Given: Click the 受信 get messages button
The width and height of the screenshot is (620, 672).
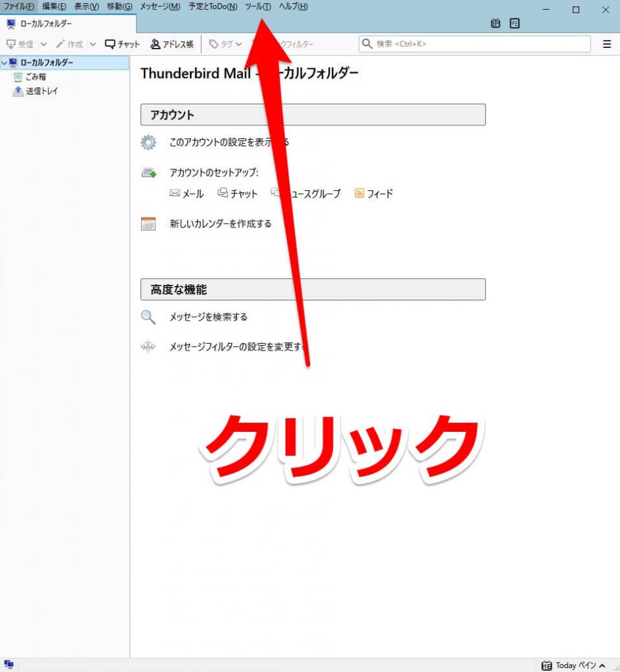Looking at the screenshot, I should pyautogui.click(x=20, y=44).
